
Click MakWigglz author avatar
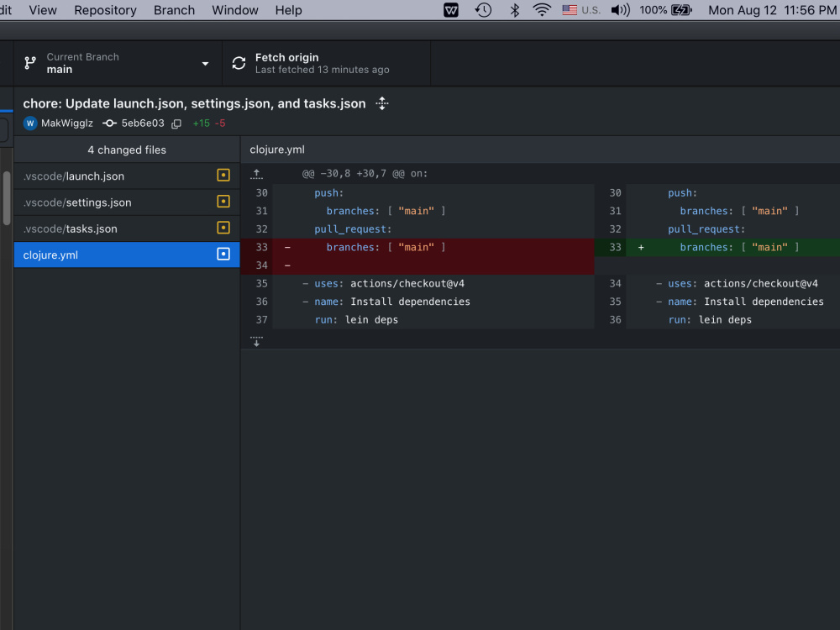click(30, 123)
